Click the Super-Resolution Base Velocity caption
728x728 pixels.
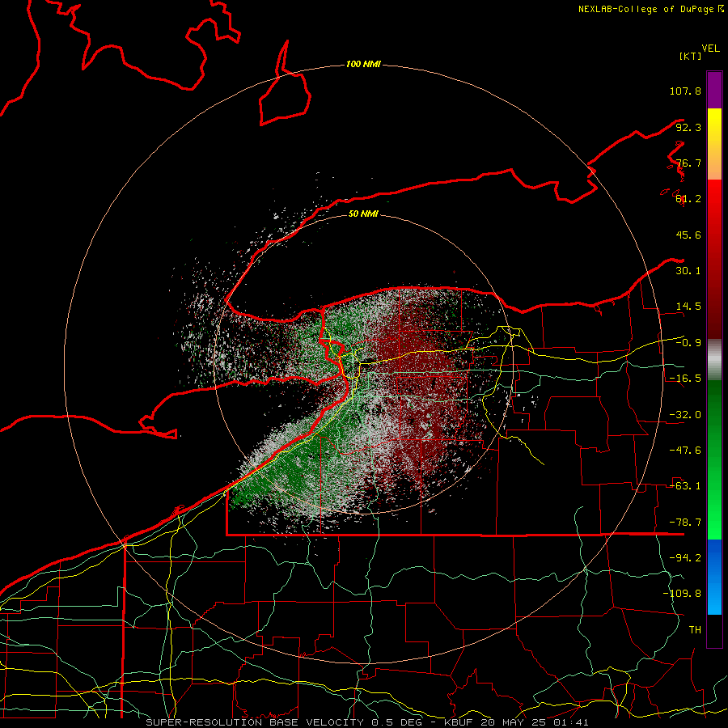pyautogui.click(x=367, y=722)
